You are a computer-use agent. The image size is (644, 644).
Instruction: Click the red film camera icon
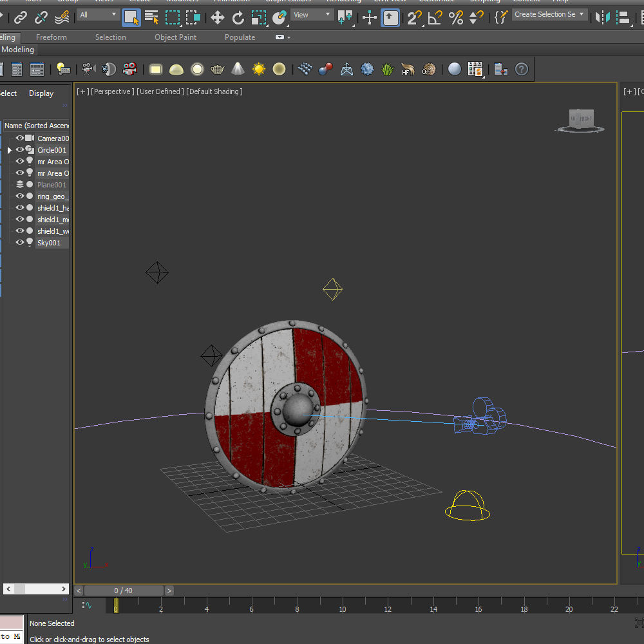[130, 69]
